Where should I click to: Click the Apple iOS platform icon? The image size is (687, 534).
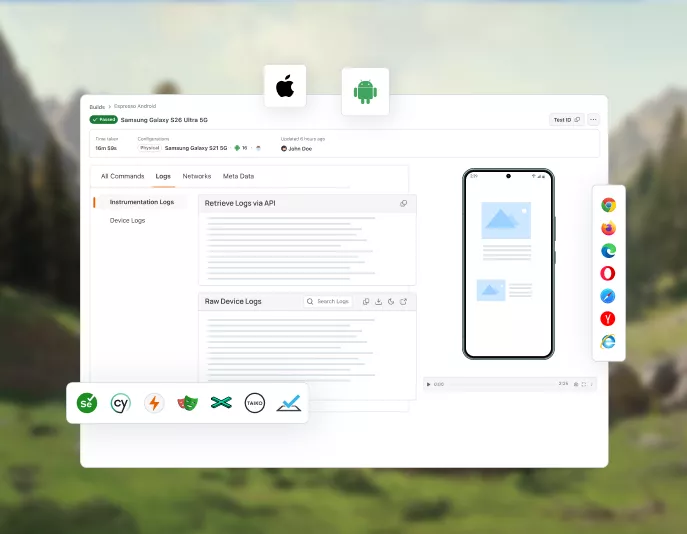click(285, 86)
